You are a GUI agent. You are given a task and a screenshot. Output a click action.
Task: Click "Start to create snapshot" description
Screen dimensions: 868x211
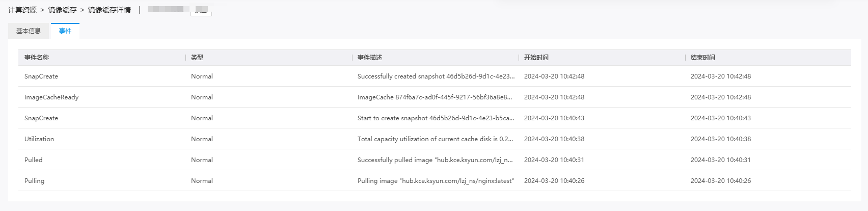coord(436,118)
